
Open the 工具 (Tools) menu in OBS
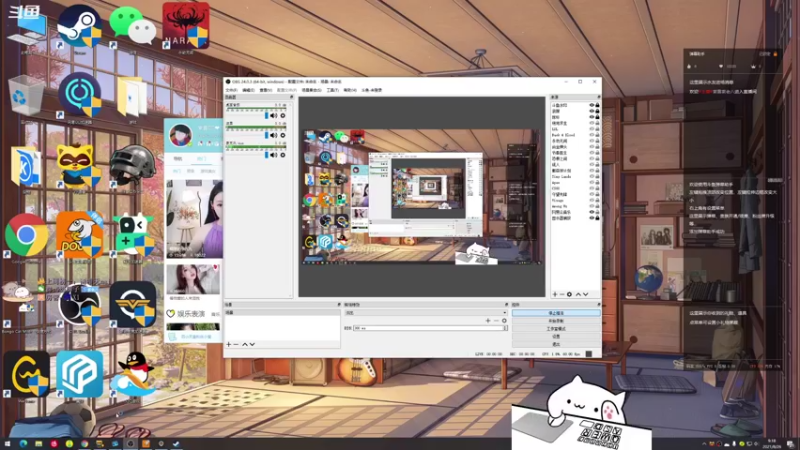(x=333, y=90)
